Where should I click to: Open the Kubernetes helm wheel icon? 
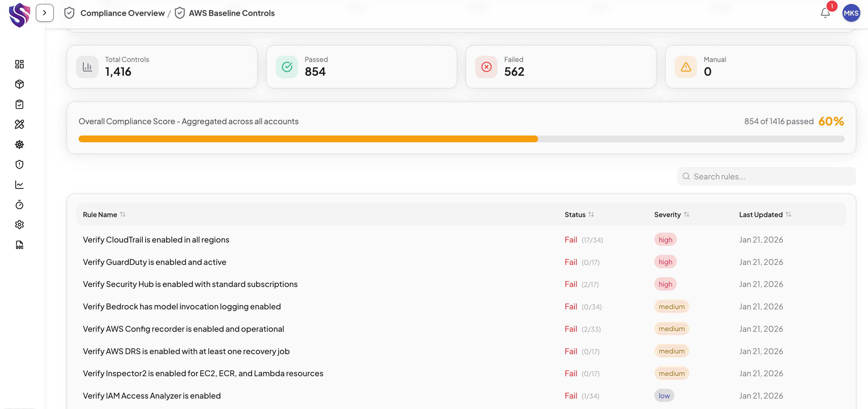coord(19,144)
